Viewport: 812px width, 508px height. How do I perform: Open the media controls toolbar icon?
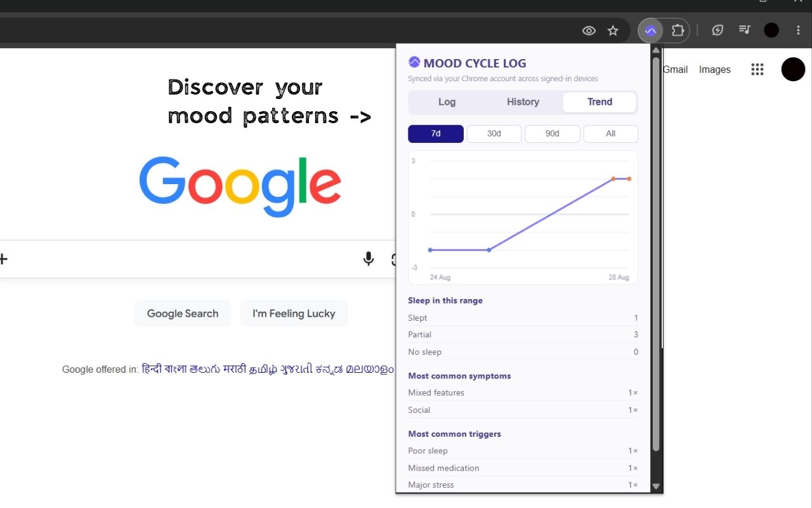(x=745, y=30)
